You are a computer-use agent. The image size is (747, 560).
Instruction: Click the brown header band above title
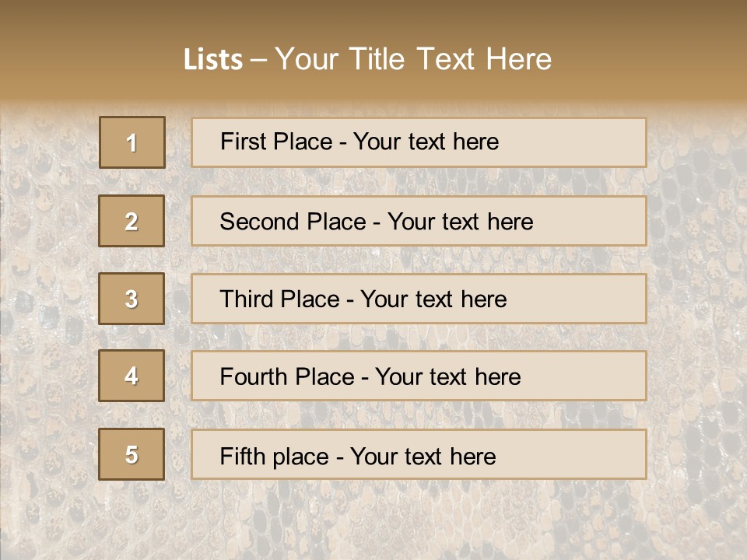[373, 19]
